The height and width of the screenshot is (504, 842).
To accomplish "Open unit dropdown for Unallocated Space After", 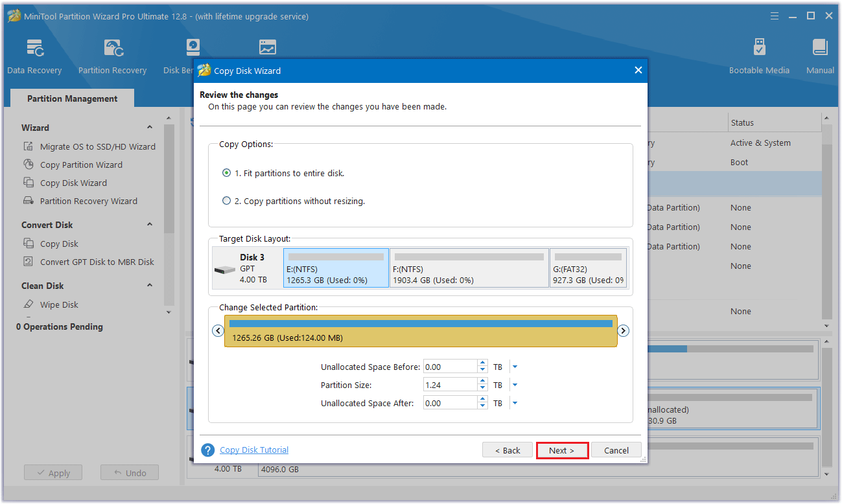I will 515,403.
